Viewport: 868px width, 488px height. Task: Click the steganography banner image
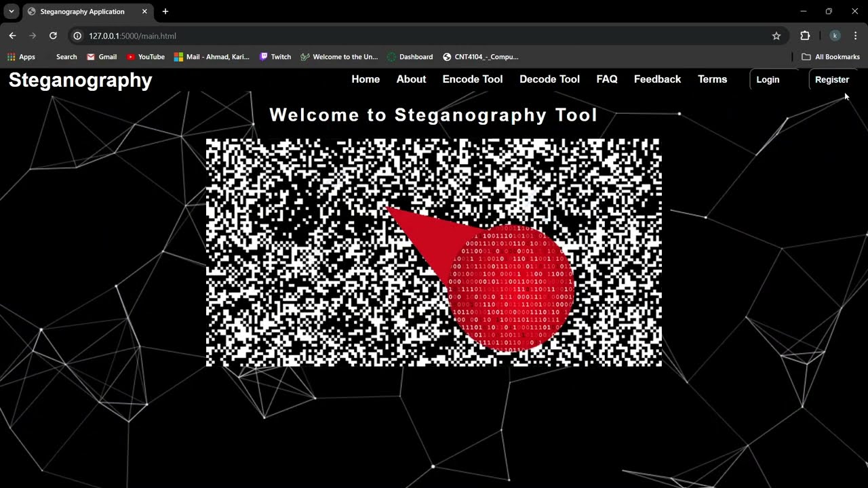(x=434, y=253)
